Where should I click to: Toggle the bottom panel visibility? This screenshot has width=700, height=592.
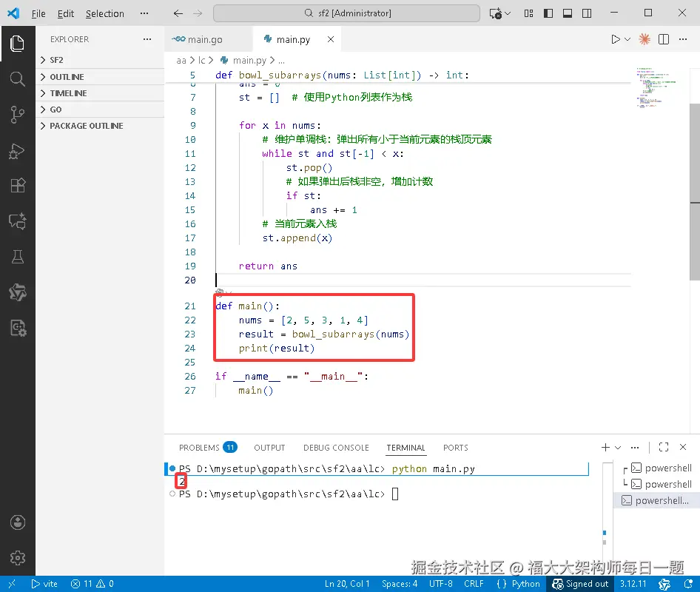pos(568,13)
